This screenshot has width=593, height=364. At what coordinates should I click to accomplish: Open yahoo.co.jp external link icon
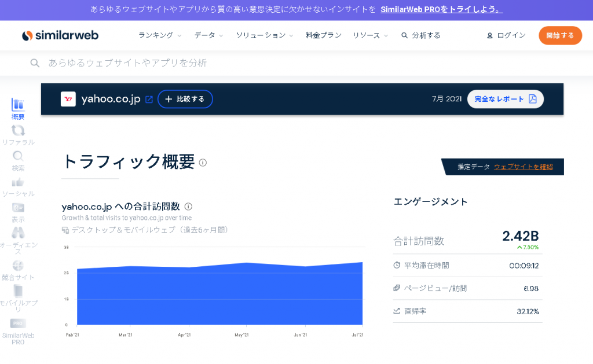(149, 100)
